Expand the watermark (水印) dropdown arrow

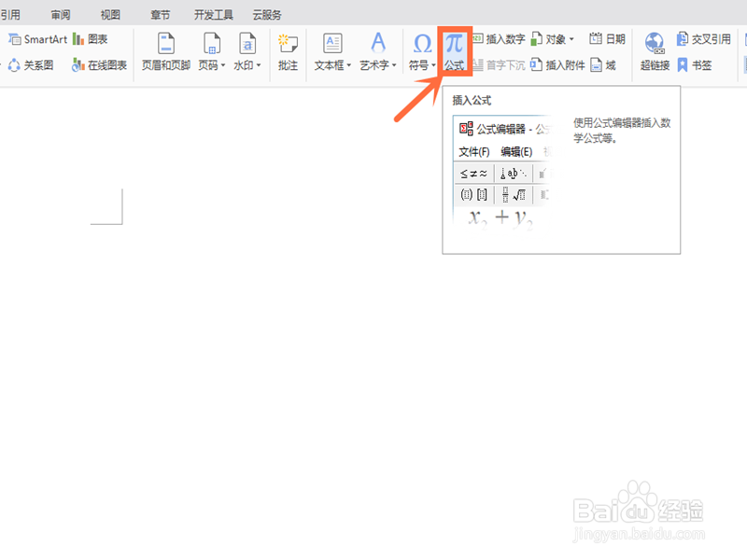pyautogui.click(x=259, y=65)
